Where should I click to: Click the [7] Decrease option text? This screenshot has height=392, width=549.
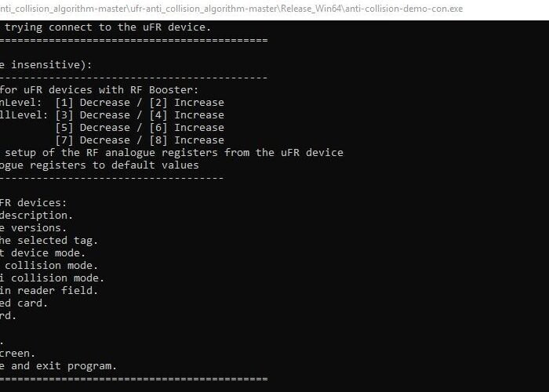pyautogui.click(x=93, y=140)
